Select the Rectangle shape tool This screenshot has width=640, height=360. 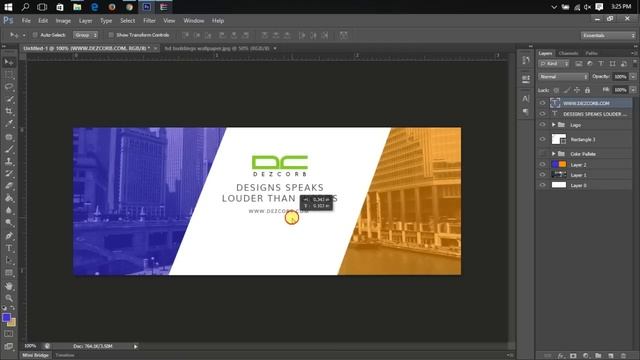tap(9, 273)
